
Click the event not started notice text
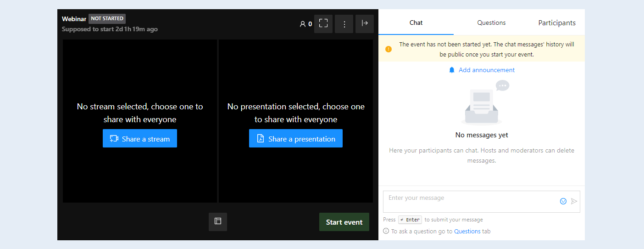(486, 49)
